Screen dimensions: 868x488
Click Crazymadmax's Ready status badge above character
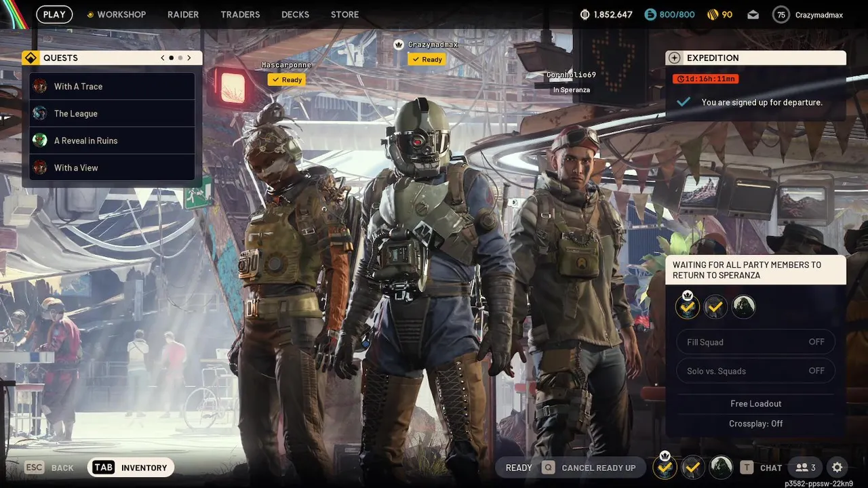tap(427, 59)
